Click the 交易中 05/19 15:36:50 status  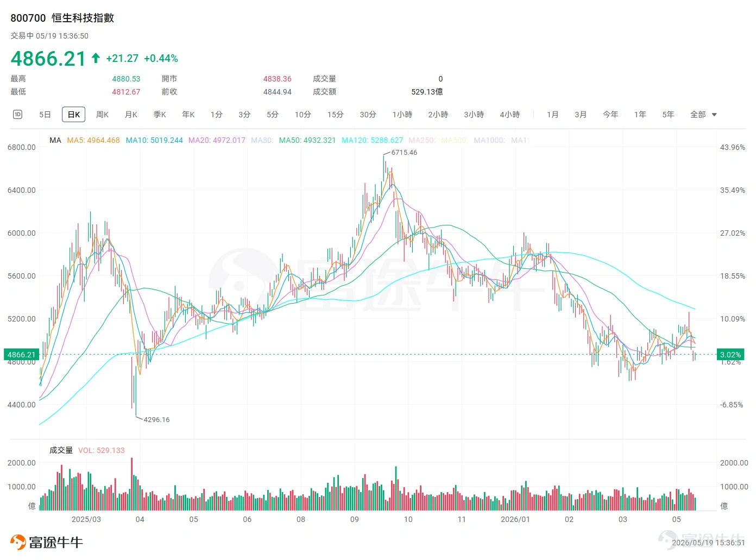coord(49,36)
